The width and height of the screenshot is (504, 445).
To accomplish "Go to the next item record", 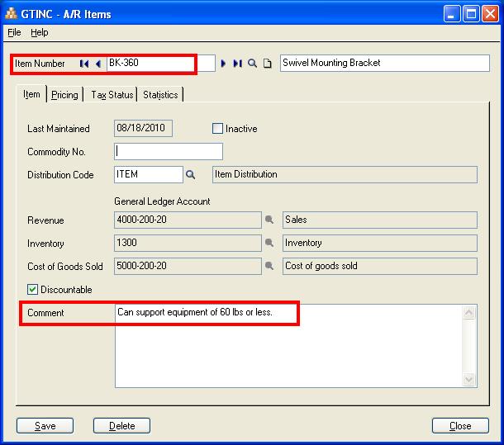I will click(x=223, y=64).
